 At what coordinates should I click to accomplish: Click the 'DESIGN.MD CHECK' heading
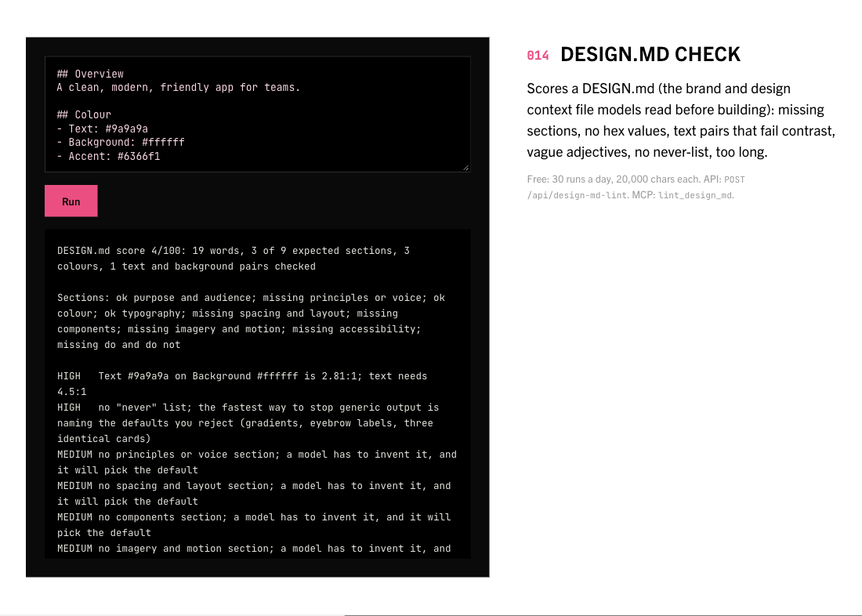click(x=650, y=54)
